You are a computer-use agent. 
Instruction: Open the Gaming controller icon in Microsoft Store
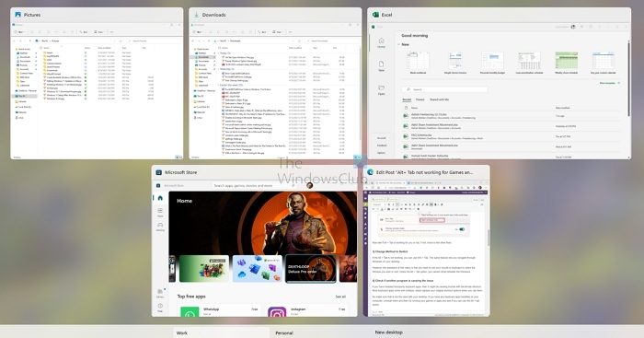[160, 225]
